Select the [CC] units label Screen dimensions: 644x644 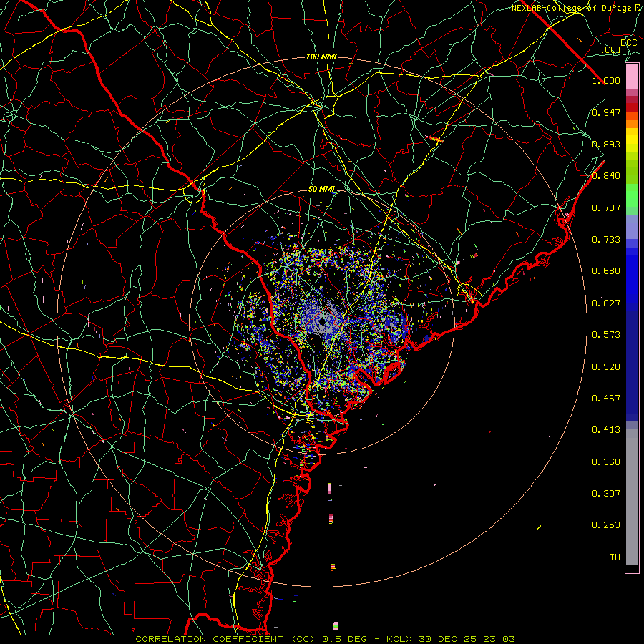(x=611, y=49)
